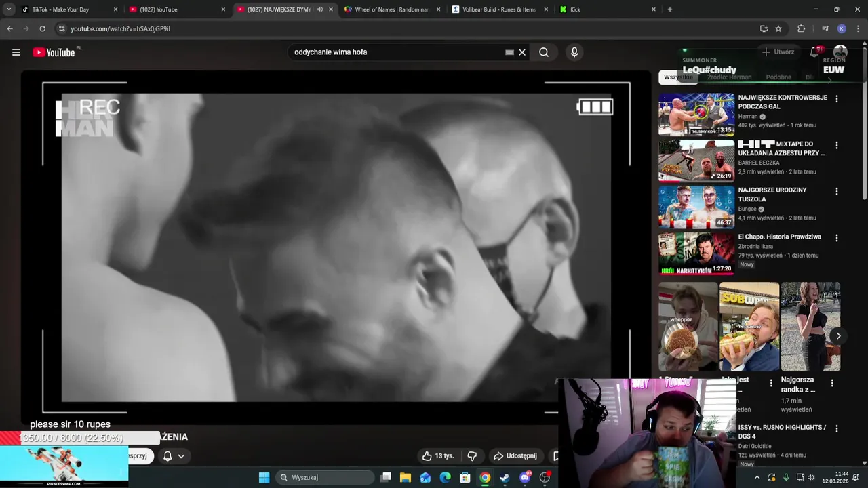868x488 pixels.
Task: Open Najgorsza randka Shorts thumbnail
Action: [x=810, y=327]
